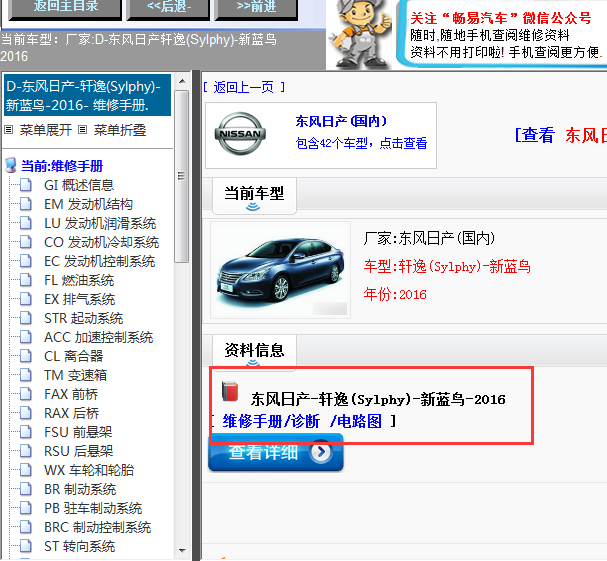Collapse all menus via 菜单折叠
This screenshot has height=561, width=607.
click(x=120, y=130)
